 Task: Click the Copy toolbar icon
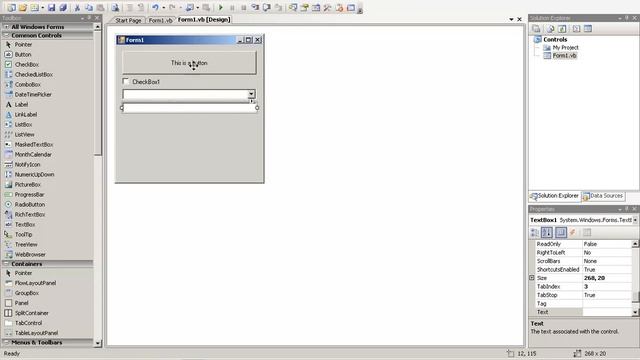89,7
